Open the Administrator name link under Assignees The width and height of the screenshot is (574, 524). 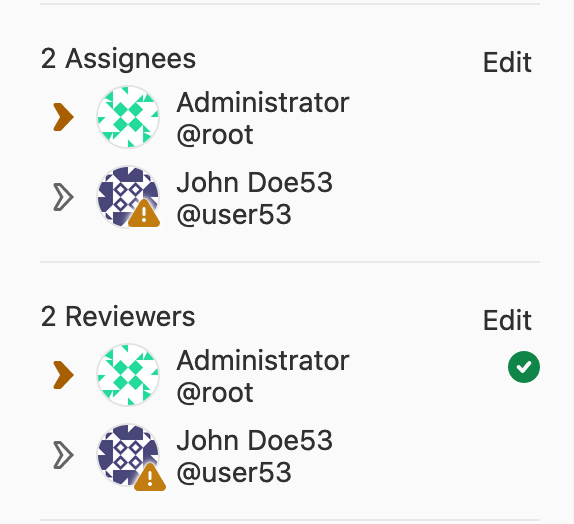click(x=263, y=103)
